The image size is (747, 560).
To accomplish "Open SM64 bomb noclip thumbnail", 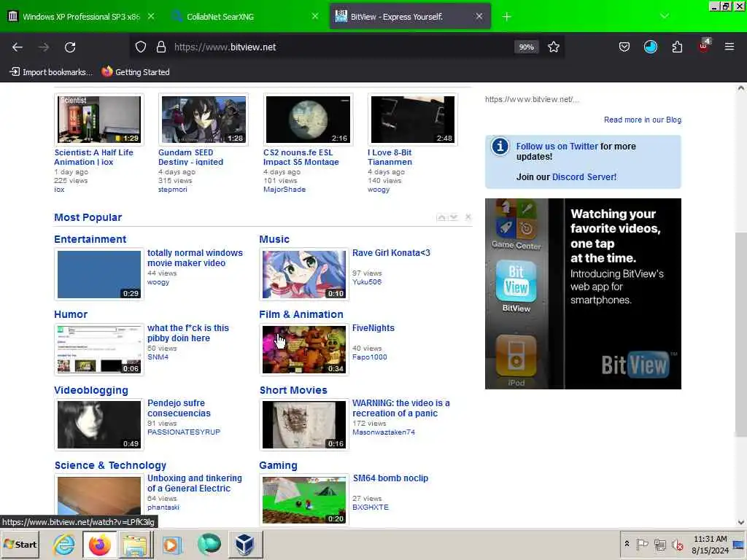I will tap(304, 499).
